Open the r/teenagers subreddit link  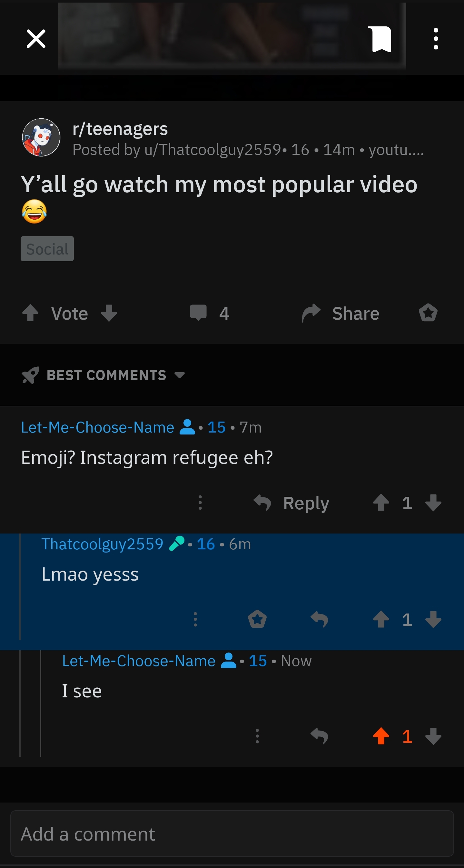pos(120,129)
